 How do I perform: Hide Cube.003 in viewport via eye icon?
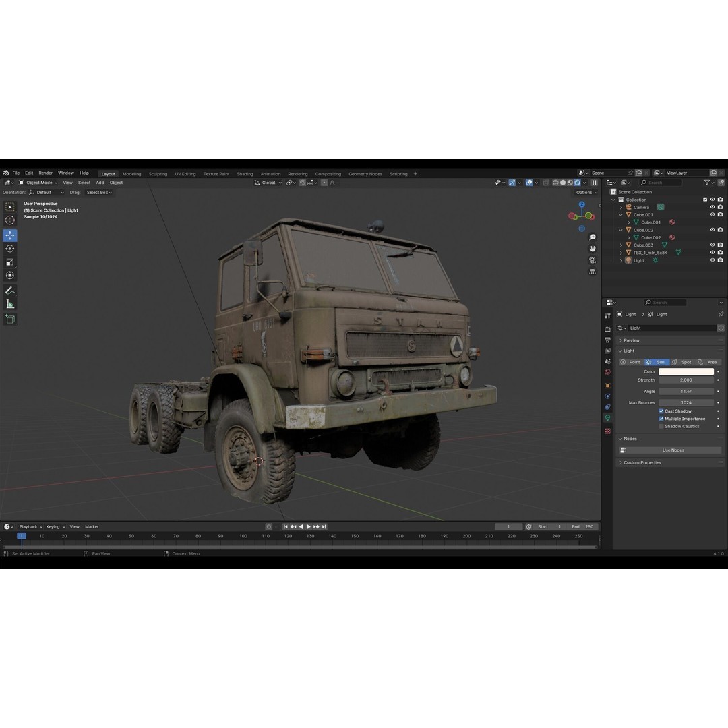pyautogui.click(x=712, y=245)
